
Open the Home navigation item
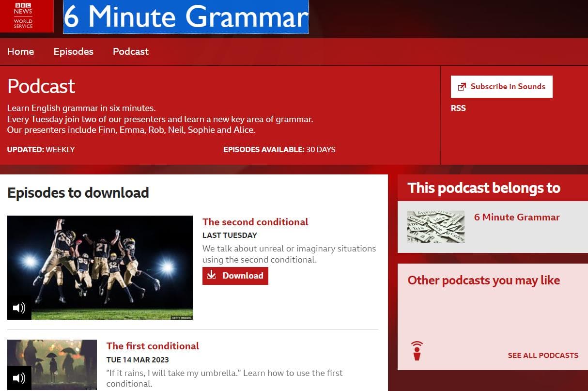(x=21, y=51)
